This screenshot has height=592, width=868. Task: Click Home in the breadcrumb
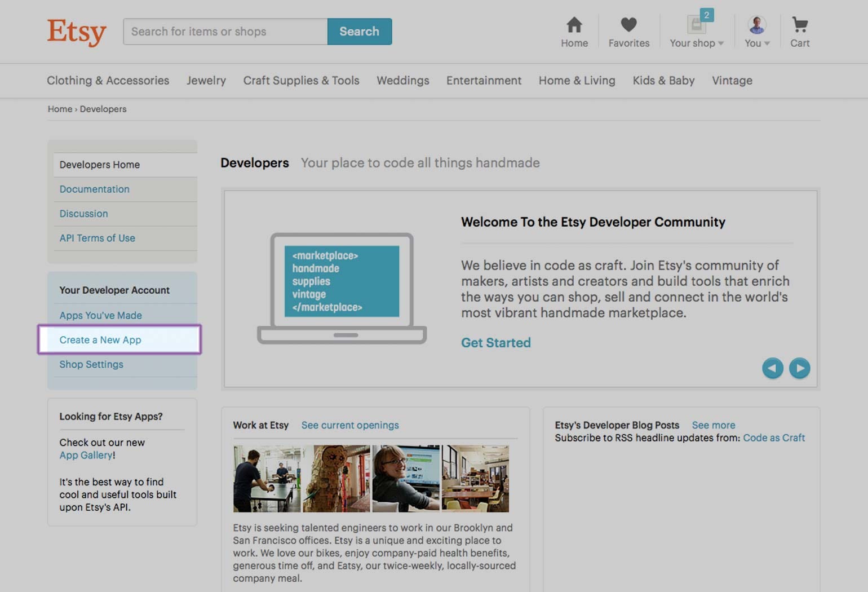(60, 109)
